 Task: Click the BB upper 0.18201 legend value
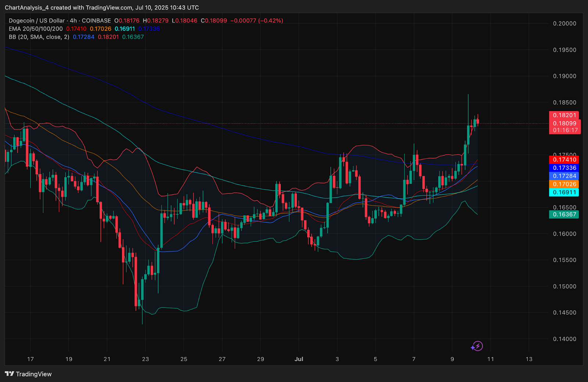pyautogui.click(x=108, y=37)
